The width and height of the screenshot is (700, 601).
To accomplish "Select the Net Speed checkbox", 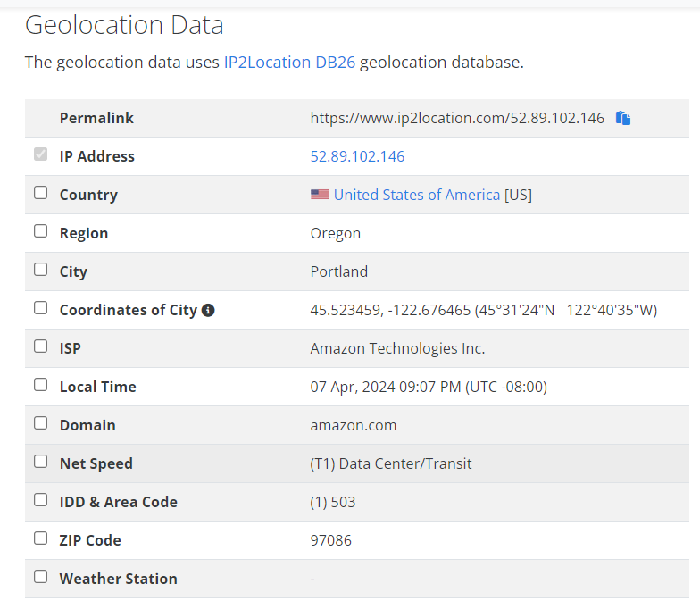I will pyautogui.click(x=41, y=462).
